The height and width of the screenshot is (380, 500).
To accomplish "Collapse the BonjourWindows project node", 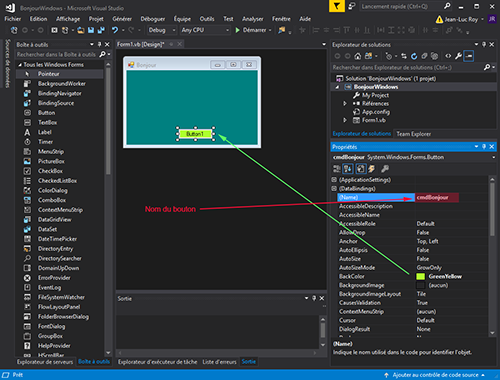I will click(x=337, y=87).
